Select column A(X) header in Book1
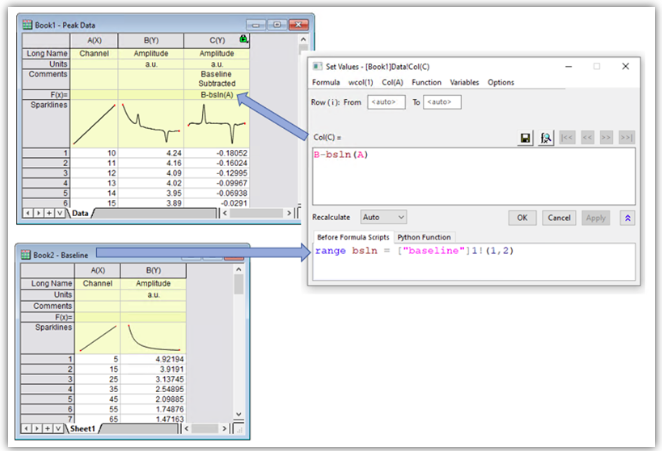 pyautogui.click(x=94, y=41)
